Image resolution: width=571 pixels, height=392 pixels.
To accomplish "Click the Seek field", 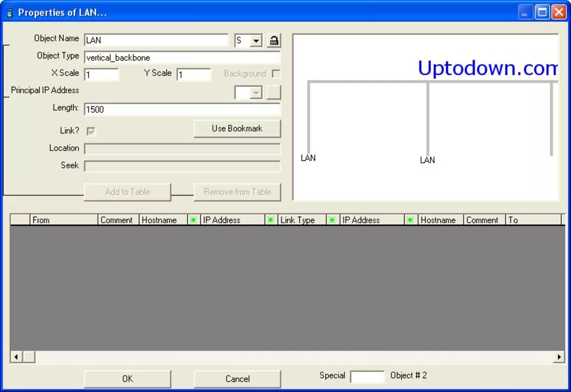I will [x=182, y=166].
